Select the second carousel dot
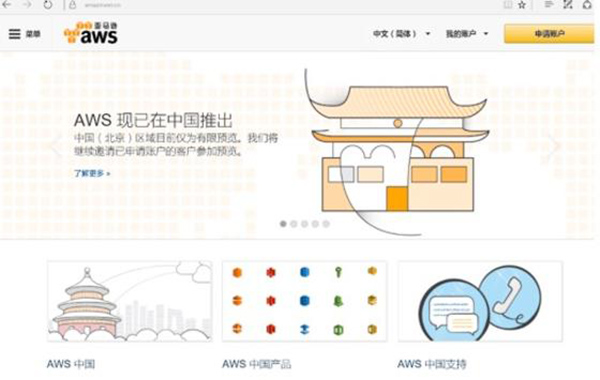Screen dimensions: 600x380 [294, 224]
